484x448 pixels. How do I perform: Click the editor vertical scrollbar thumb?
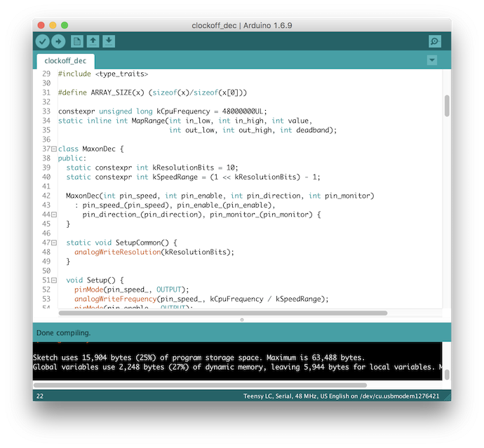point(447,106)
